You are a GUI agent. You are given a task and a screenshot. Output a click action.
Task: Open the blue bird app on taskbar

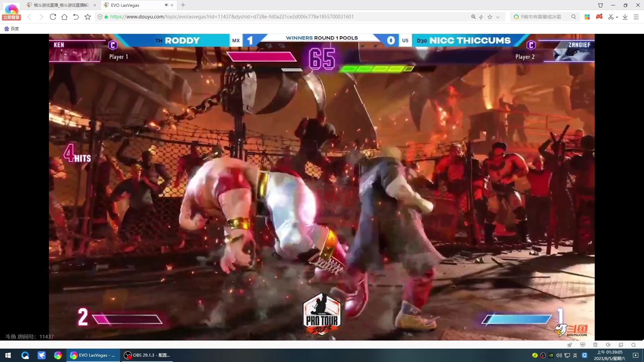click(x=41, y=355)
